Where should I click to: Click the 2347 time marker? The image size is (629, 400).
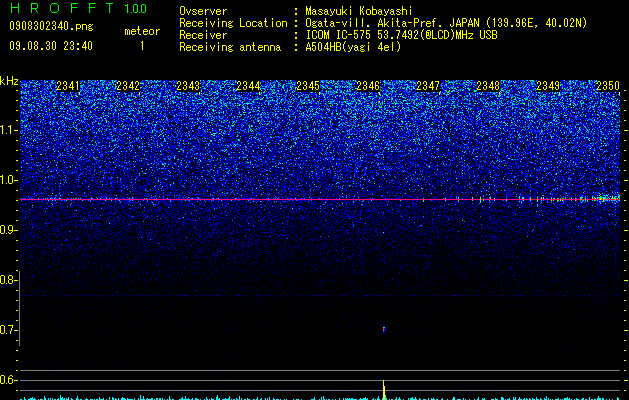coord(428,86)
